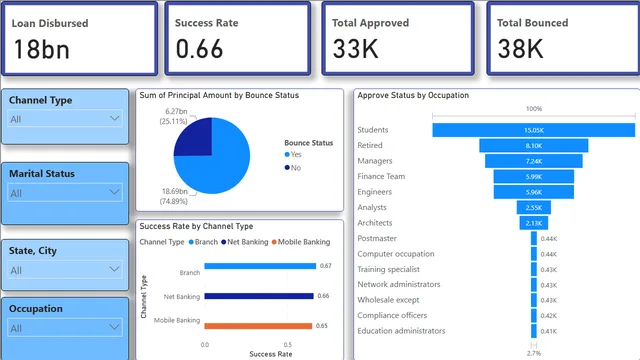This screenshot has height=360, width=640.
Task: Click the 0.65 data label
Action: pos(322,326)
